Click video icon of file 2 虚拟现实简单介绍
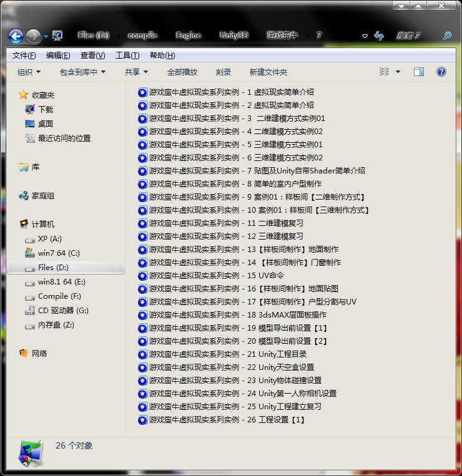This screenshot has width=462, height=476. (x=142, y=105)
